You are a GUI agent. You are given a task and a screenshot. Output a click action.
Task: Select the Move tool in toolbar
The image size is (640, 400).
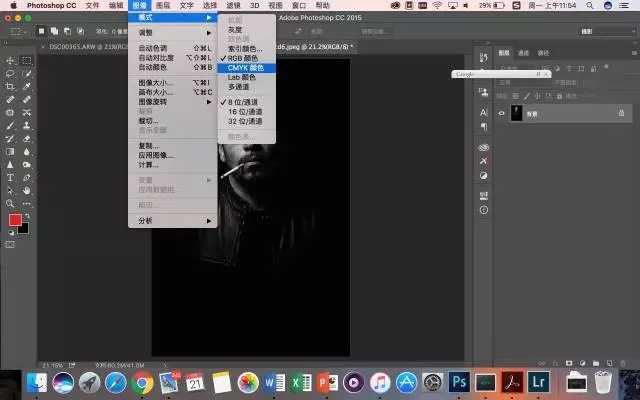pyautogui.click(x=11, y=60)
